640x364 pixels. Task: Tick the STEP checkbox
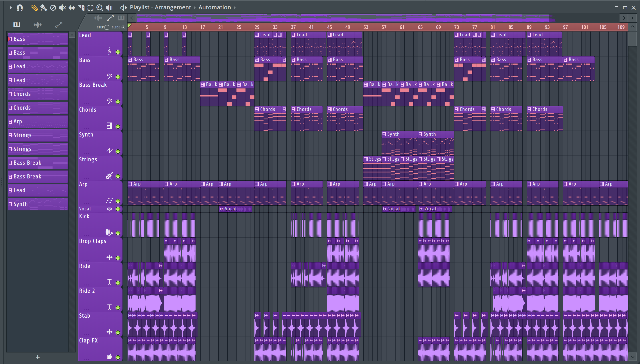coord(107,27)
